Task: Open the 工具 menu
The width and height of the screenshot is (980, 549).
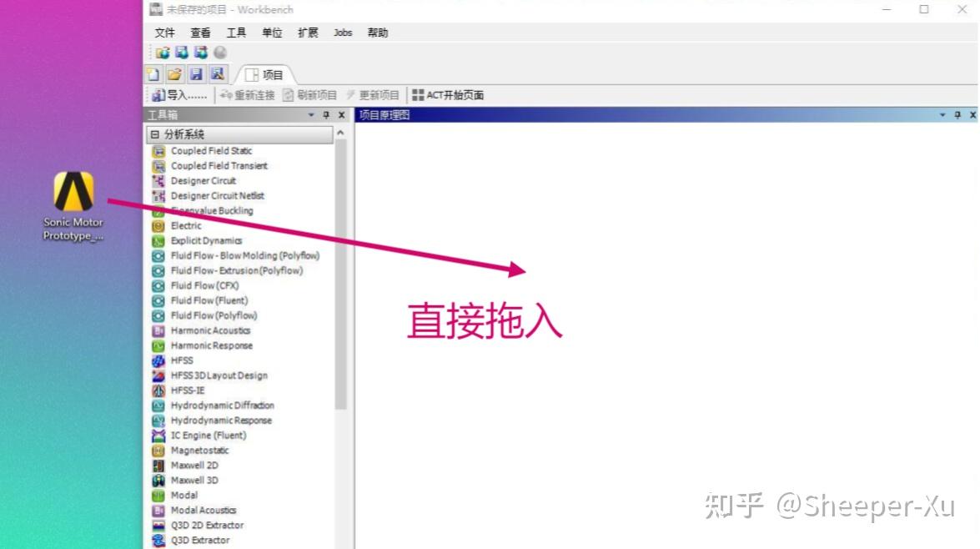Action: [234, 33]
